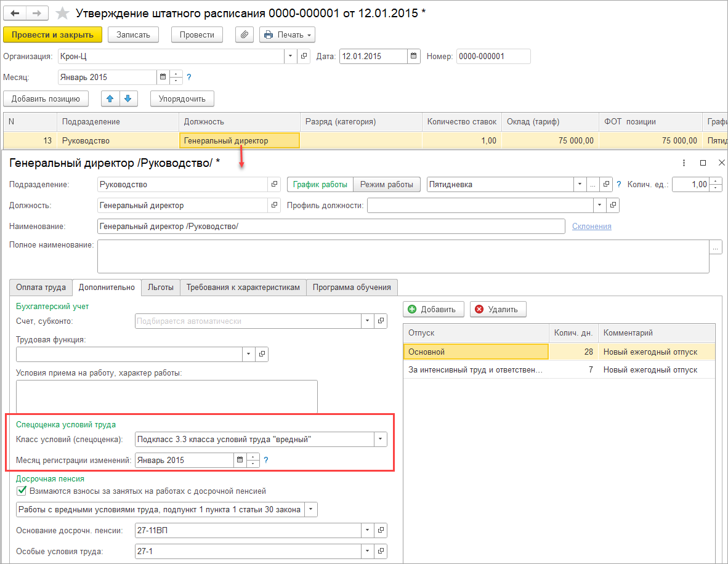Click the favorites star icon in header
Screen dimensions: 728x564
62,14
